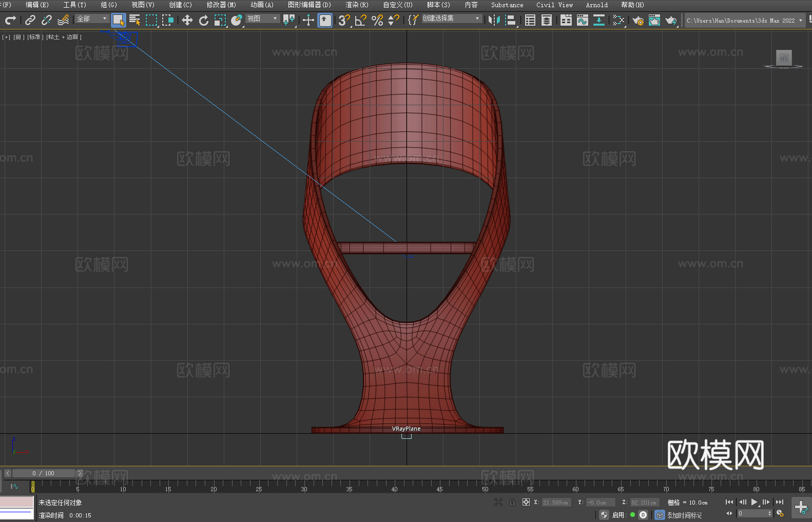Click timeline slider previous frame arrow
The height and width of the screenshot is (522, 812).
(7, 473)
